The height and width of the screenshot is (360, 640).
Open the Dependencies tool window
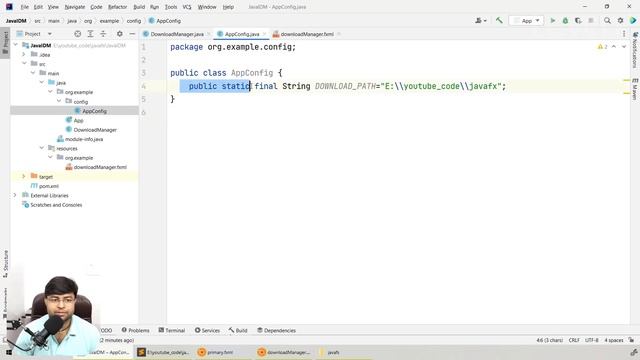[x=276, y=330]
